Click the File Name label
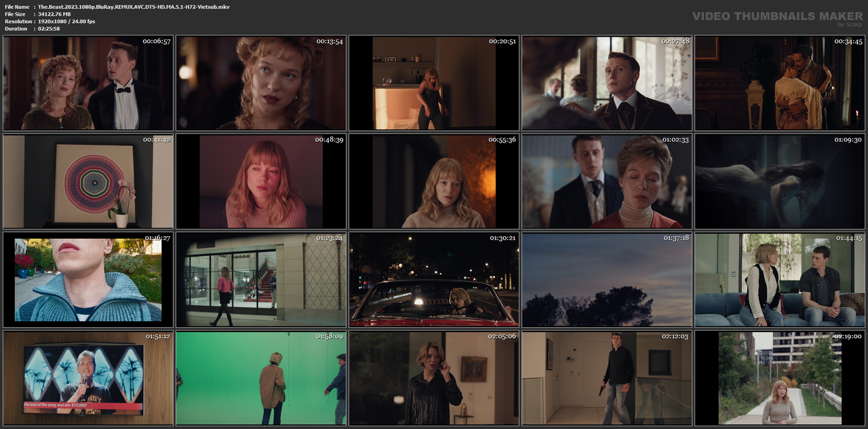The height and width of the screenshot is (429, 868). 17,6
